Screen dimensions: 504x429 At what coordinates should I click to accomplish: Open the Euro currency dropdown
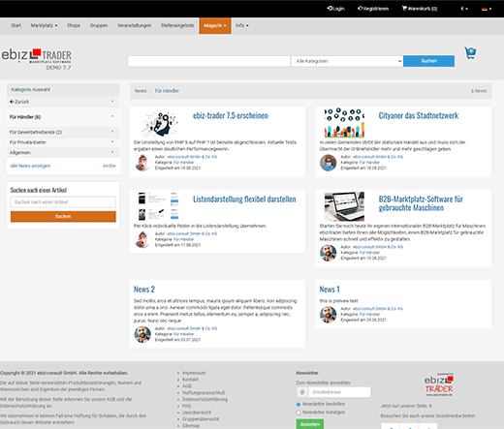(x=464, y=9)
